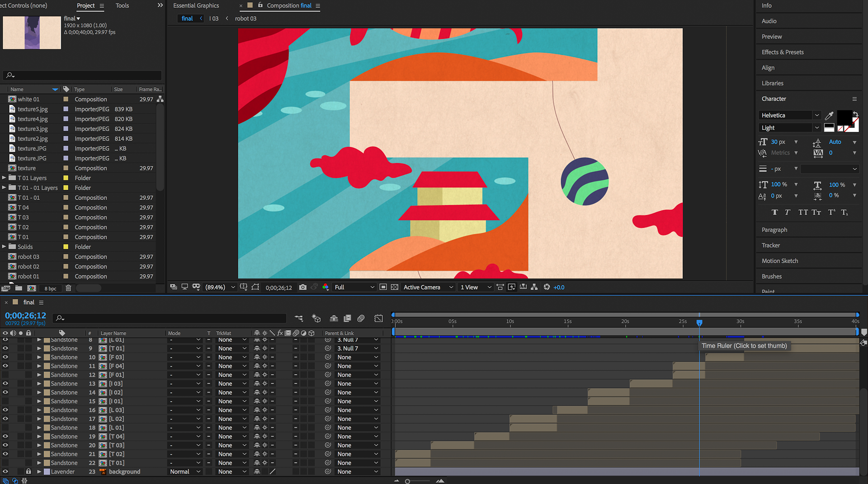This screenshot has width=868, height=484.
Task: Open choose grid and guide options icon
Action: pyautogui.click(x=244, y=287)
